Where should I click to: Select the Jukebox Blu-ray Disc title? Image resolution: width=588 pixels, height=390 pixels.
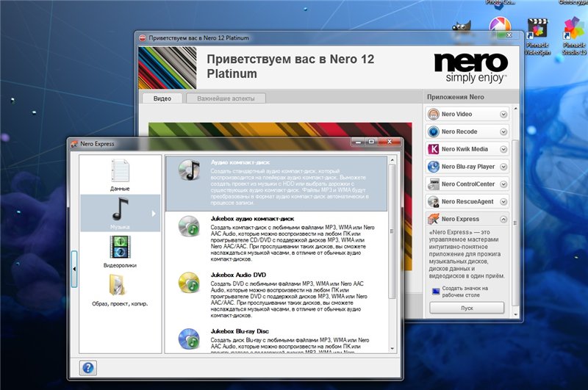(x=240, y=331)
